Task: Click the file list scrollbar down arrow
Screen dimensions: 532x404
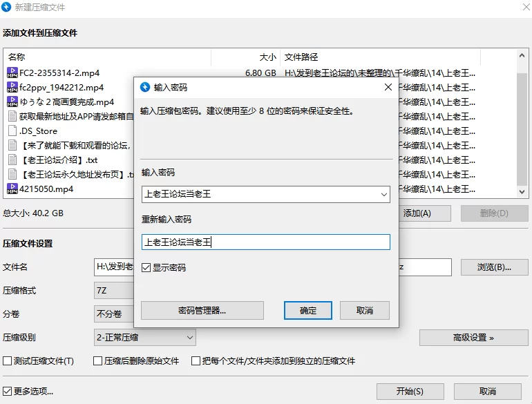Action: coord(522,192)
